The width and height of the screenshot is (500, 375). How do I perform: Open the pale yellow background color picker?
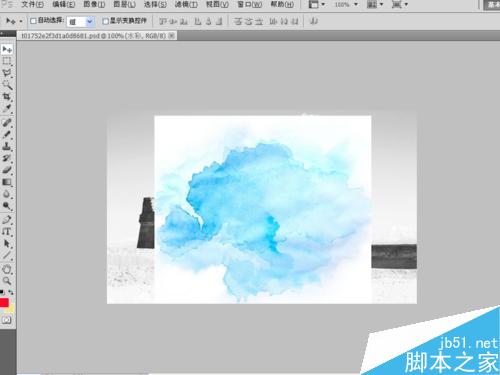(11, 309)
